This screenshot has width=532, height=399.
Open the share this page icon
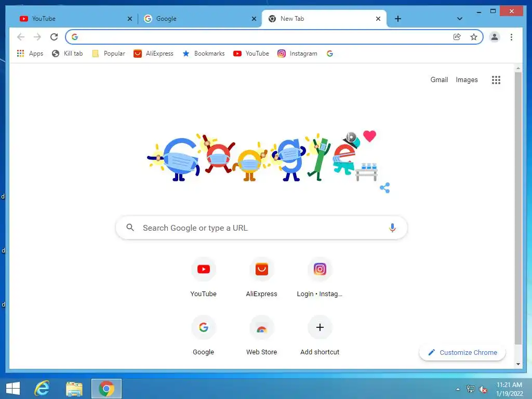click(x=457, y=37)
